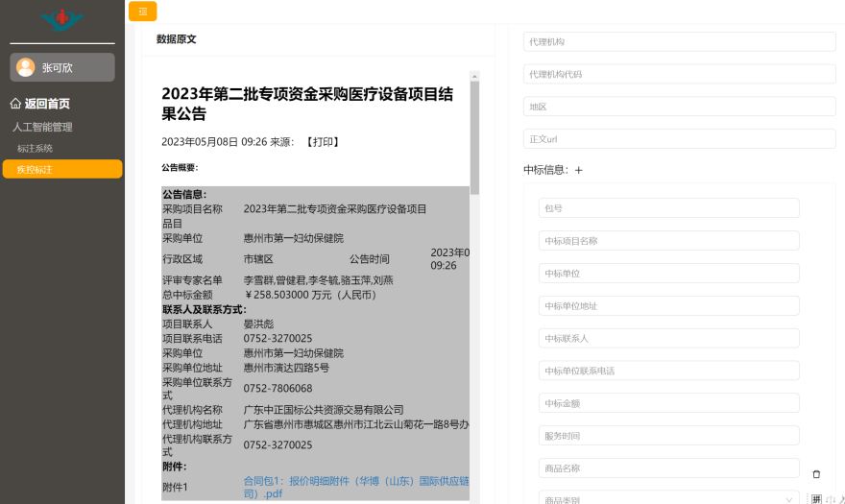Screen dimensions: 845x504
Task: Select 疾控标注 in the sidebar
Action: point(35,169)
